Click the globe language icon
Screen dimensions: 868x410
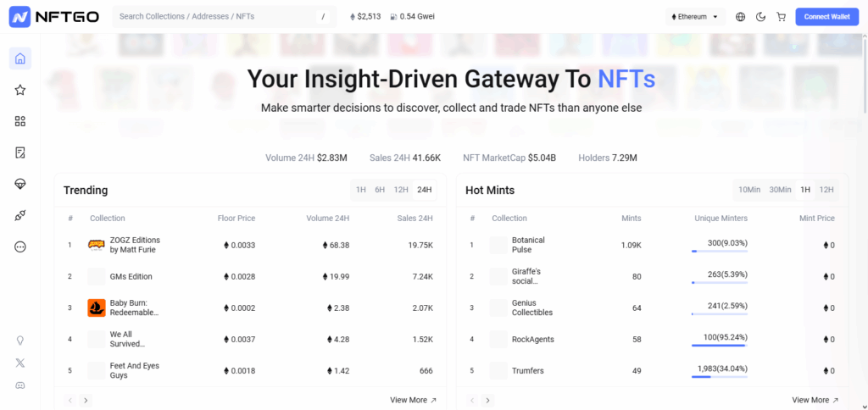click(740, 17)
